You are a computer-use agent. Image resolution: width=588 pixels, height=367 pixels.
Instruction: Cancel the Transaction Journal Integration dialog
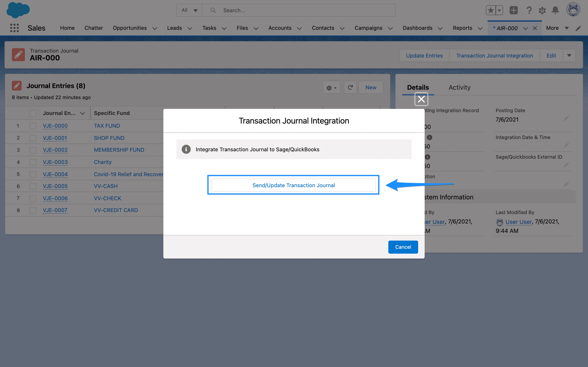(403, 247)
